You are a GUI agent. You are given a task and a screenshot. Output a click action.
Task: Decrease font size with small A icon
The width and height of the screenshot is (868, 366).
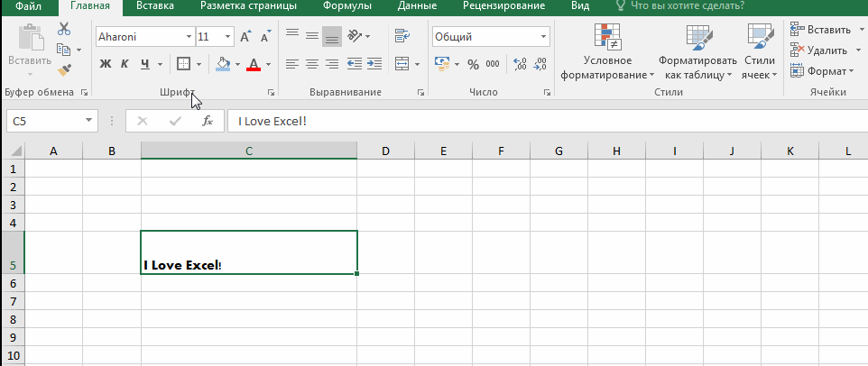[265, 37]
